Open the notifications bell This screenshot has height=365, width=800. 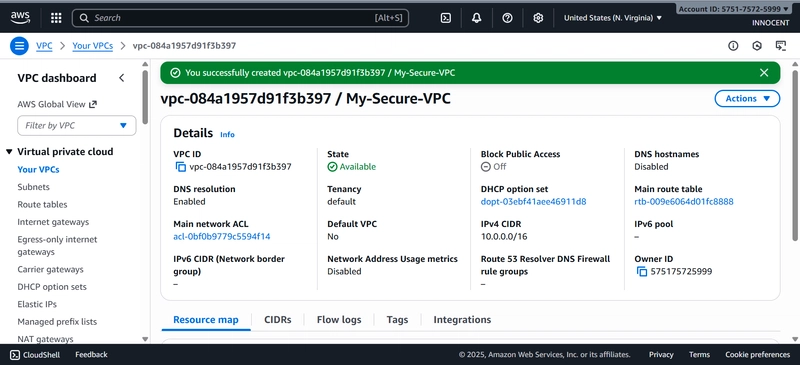(477, 18)
